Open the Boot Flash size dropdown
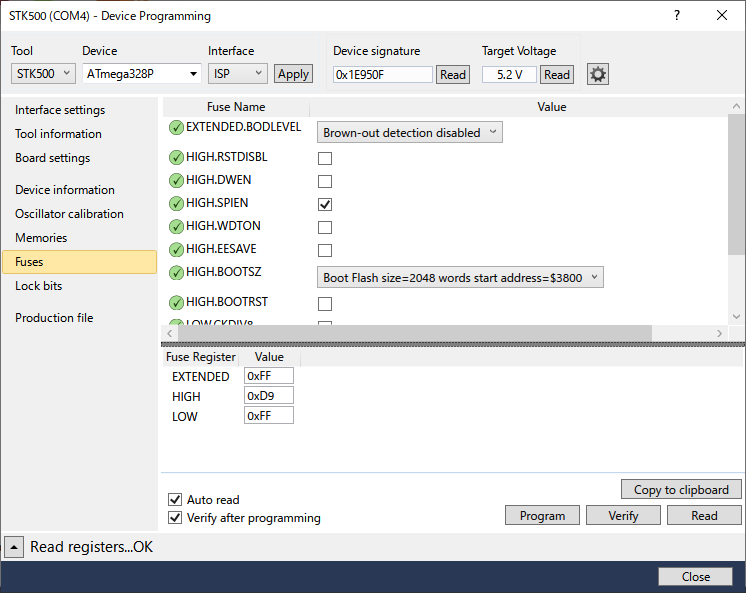The image size is (746, 593). (x=460, y=277)
